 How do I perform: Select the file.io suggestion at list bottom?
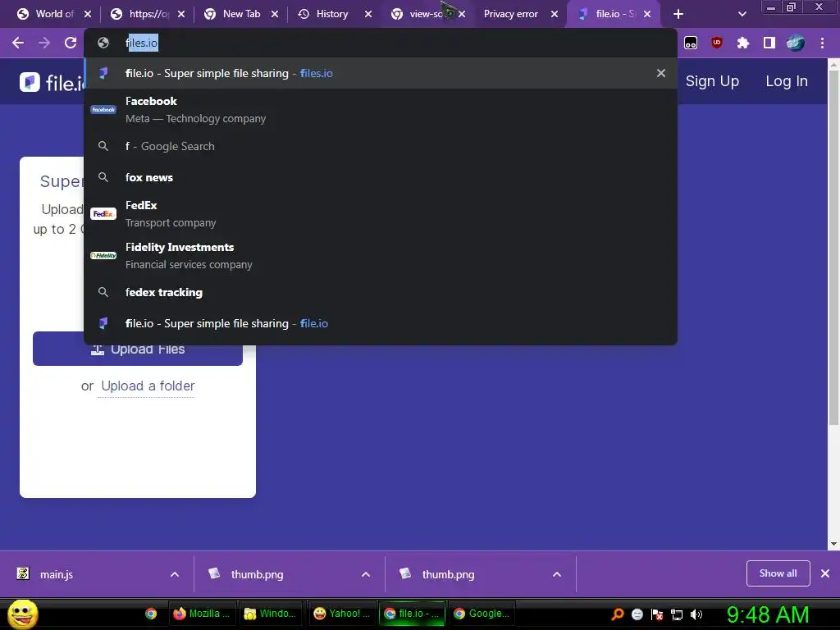point(381,323)
